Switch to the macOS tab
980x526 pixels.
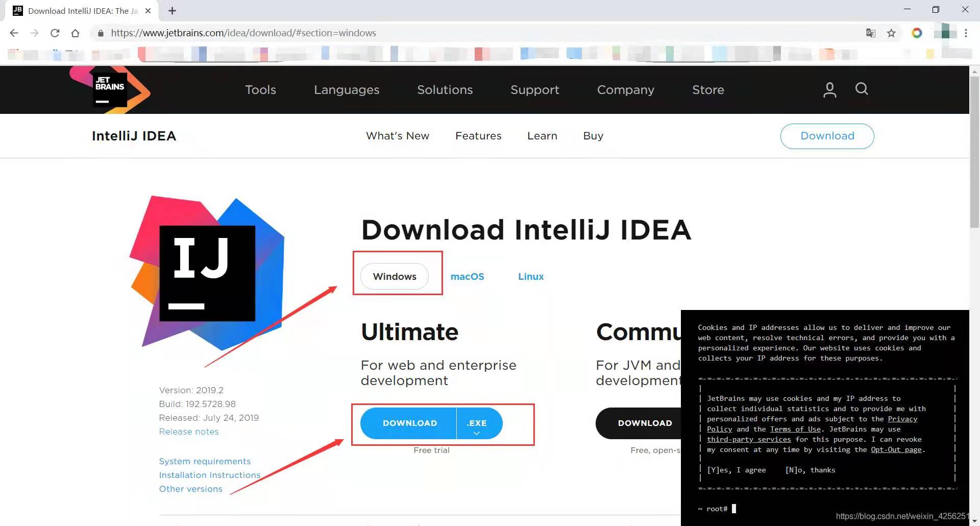[467, 276]
